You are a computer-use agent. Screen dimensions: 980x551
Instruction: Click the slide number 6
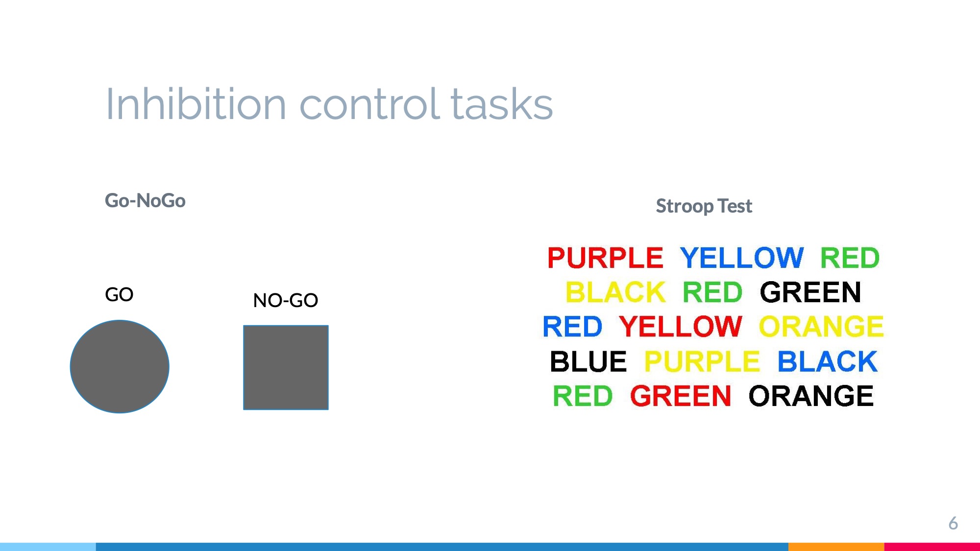(x=953, y=523)
